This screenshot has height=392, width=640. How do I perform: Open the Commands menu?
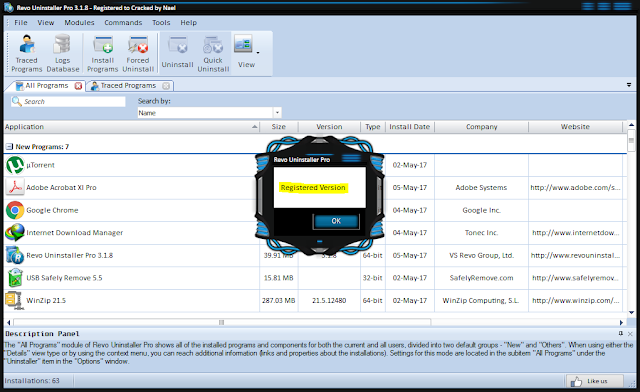pyautogui.click(x=123, y=22)
